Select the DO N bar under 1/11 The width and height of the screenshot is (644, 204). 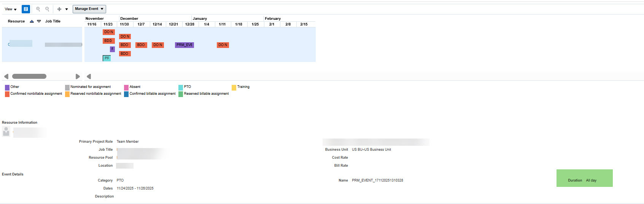(x=223, y=45)
